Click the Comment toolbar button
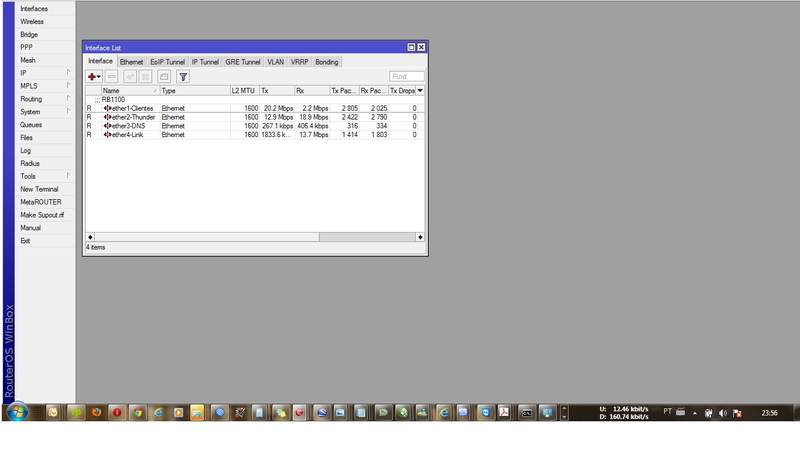 (x=164, y=77)
